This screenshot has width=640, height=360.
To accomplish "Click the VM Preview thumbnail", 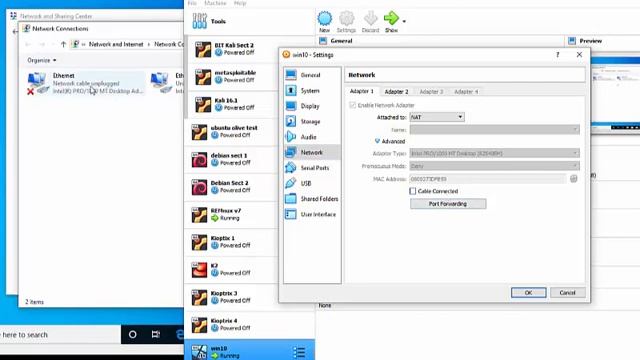I will click(x=615, y=96).
